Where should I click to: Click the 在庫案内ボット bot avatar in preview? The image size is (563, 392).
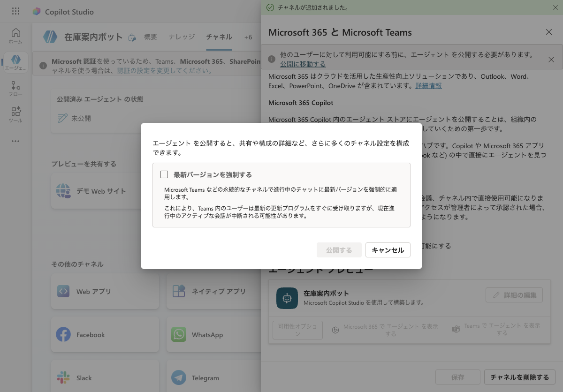pyautogui.click(x=287, y=298)
